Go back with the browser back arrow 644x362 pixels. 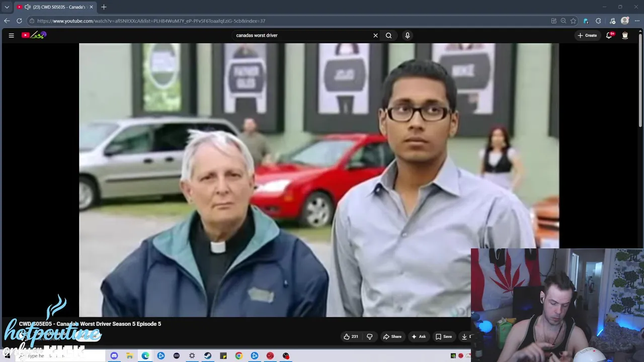(7, 21)
